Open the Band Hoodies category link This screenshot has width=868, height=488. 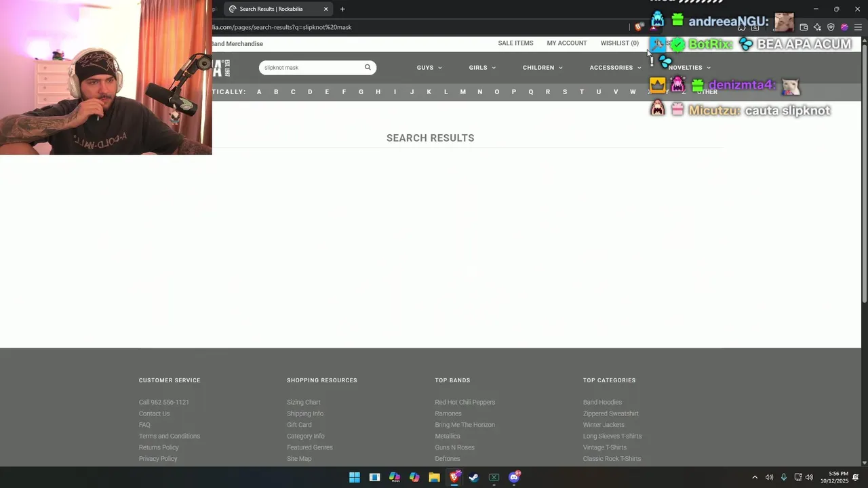click(602, 402)
